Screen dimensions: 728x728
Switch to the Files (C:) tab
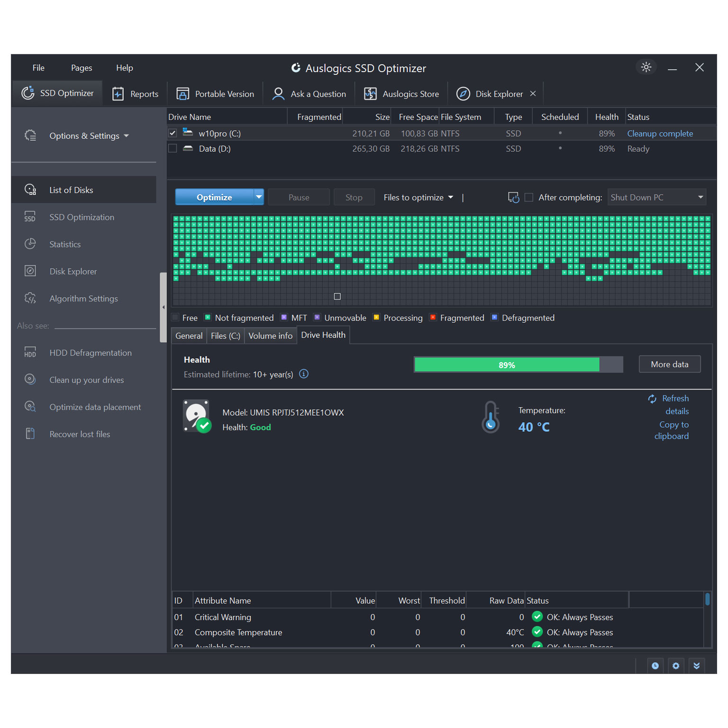(x=226, y=336)
